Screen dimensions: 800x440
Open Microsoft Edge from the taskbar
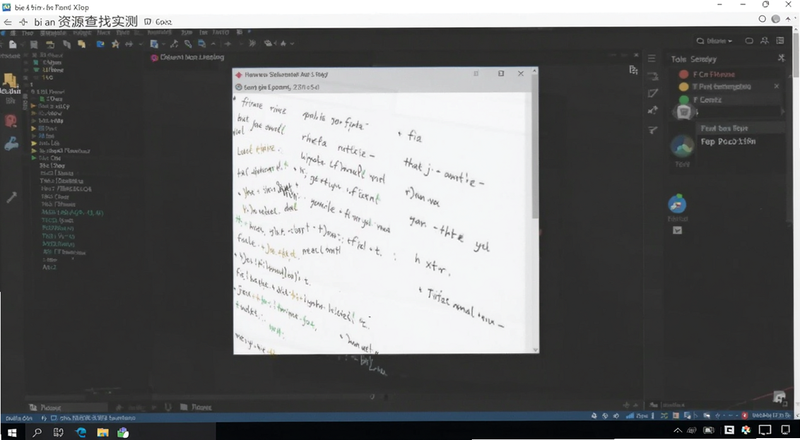tap(81, 433)
